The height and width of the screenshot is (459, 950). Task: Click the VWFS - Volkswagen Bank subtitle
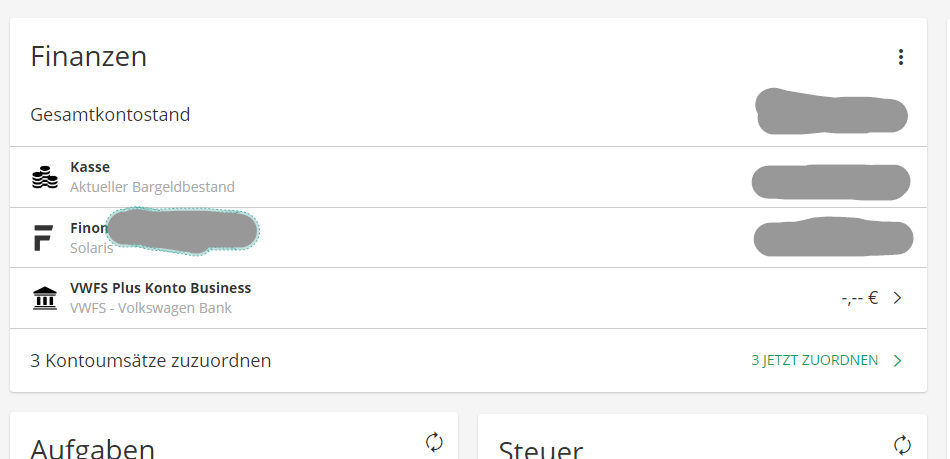tap(150, 308)
